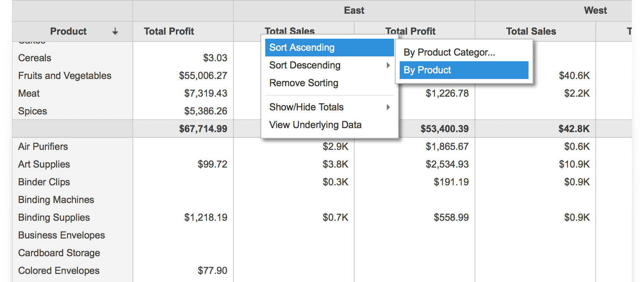Click the East region header

click(354, 10)
